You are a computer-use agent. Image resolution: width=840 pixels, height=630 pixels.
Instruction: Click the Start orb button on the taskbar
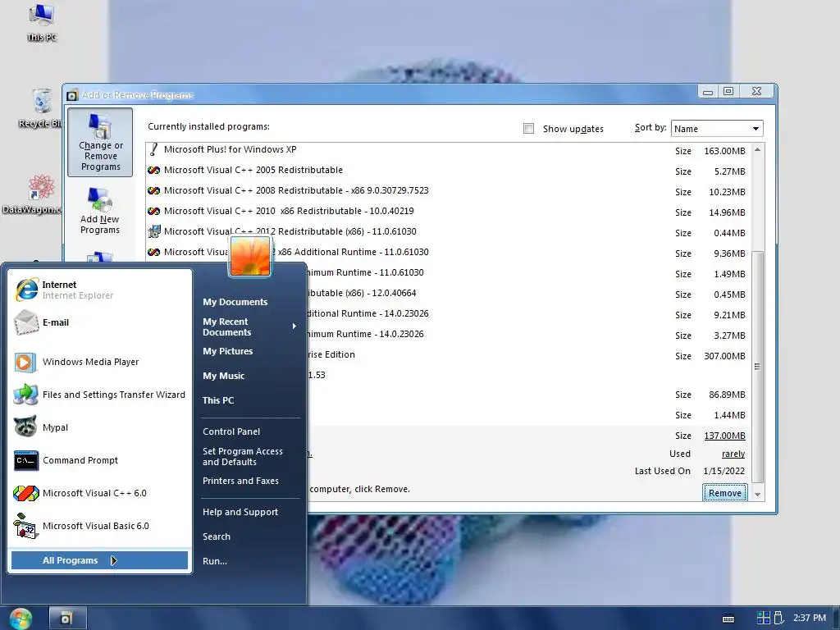point(21,619)
